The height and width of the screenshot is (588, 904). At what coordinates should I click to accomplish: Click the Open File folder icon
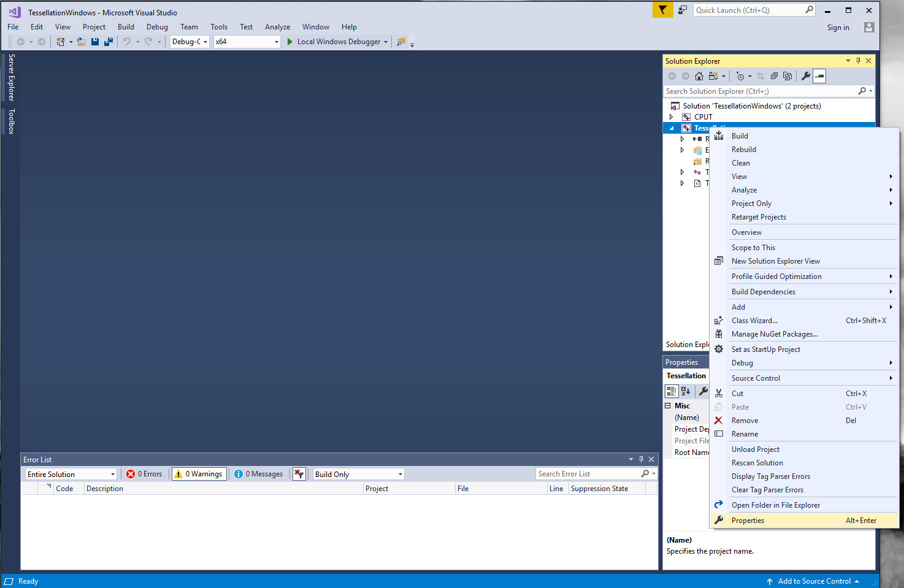(x=81, y=42)
